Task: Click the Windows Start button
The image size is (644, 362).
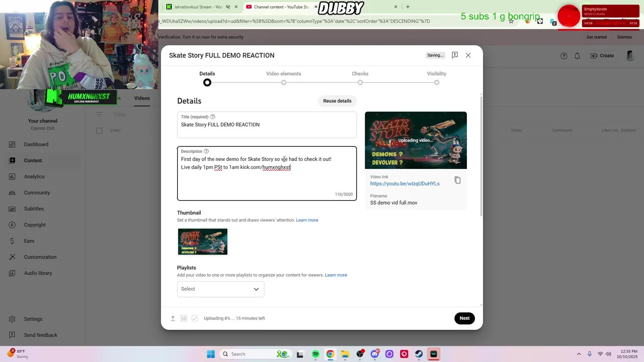Action: 211,354
